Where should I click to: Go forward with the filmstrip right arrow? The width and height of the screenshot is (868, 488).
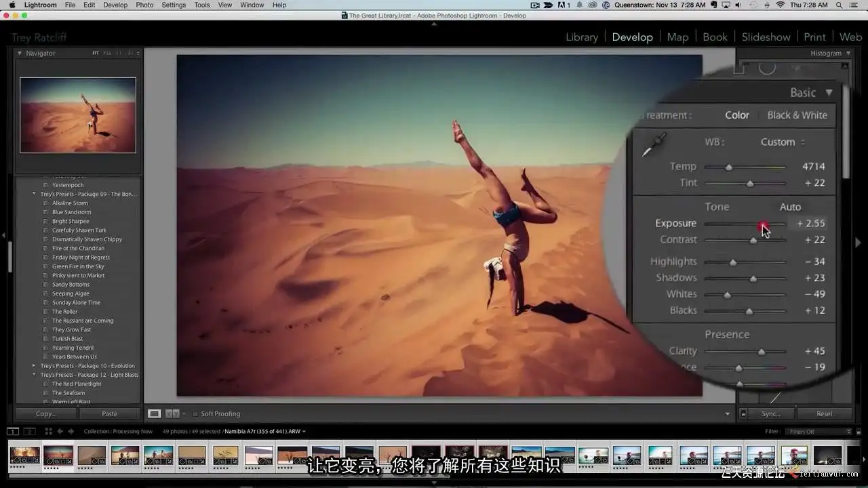[x=71, y=431]
